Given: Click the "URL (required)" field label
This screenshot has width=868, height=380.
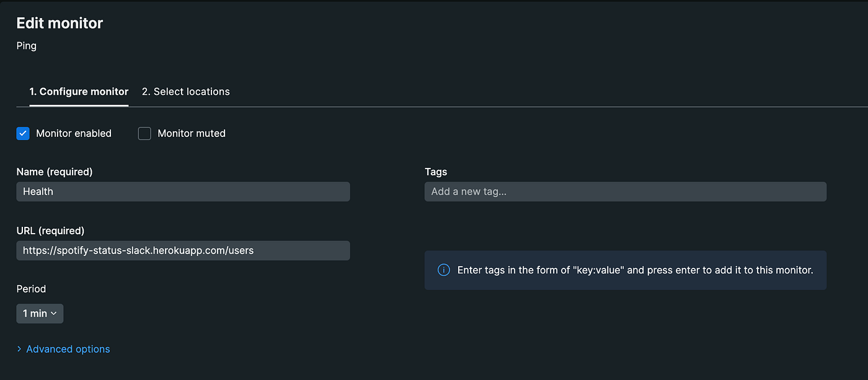Looking at the screenshot, I should (x=50, y=231).
